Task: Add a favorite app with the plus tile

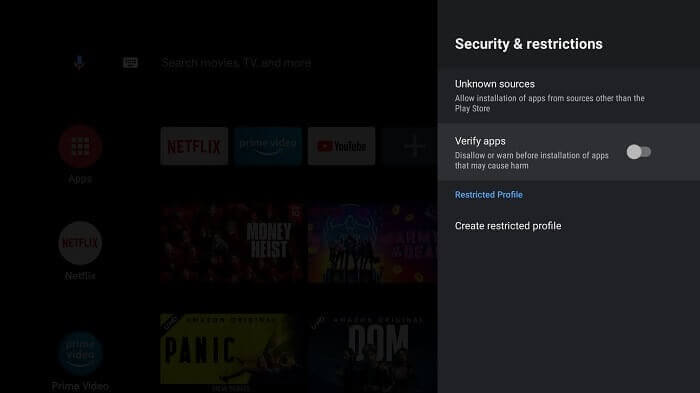Action: click(409, 146)
